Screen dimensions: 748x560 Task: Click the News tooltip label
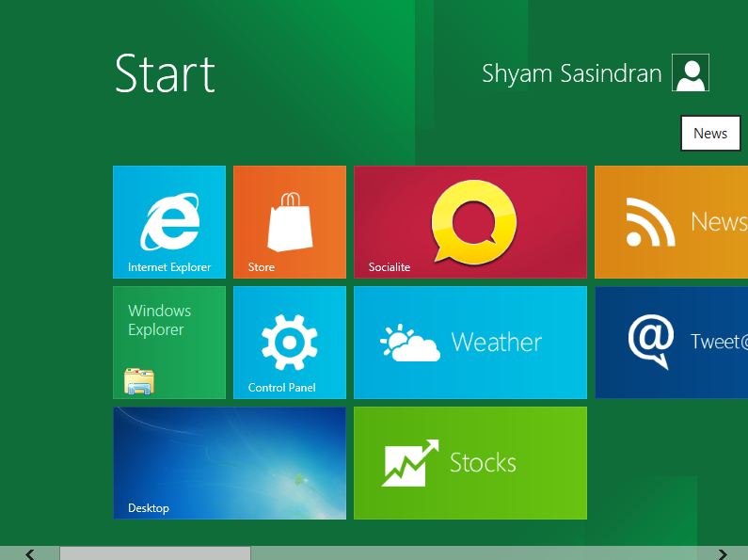pyautogui.click(x=710, y=134)
